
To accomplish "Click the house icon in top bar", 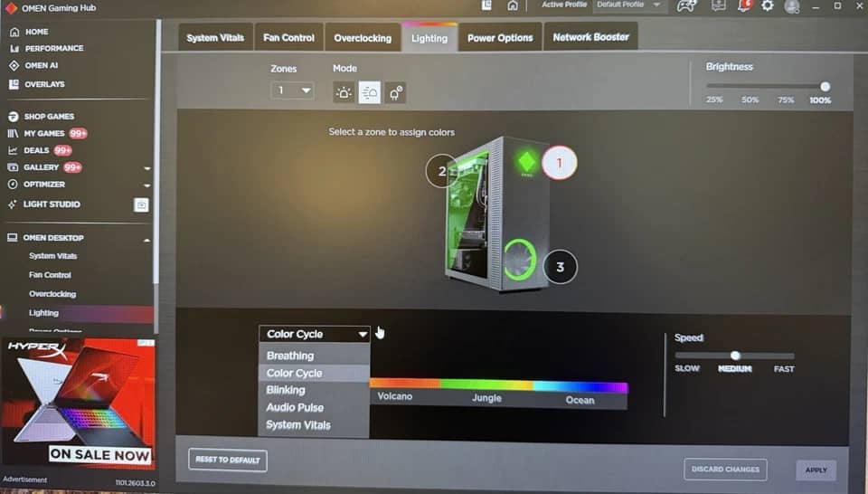I will point(513,5).
